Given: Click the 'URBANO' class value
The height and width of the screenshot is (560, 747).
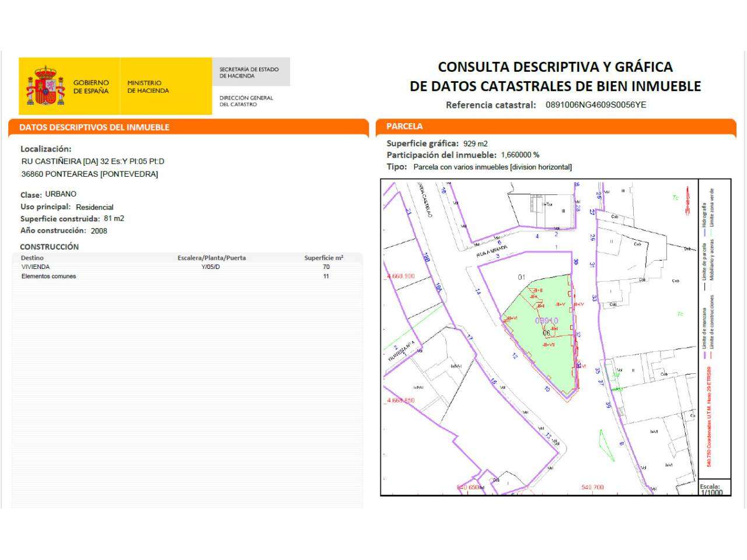Looking at the screenshot, I should (x=61, y=194).
